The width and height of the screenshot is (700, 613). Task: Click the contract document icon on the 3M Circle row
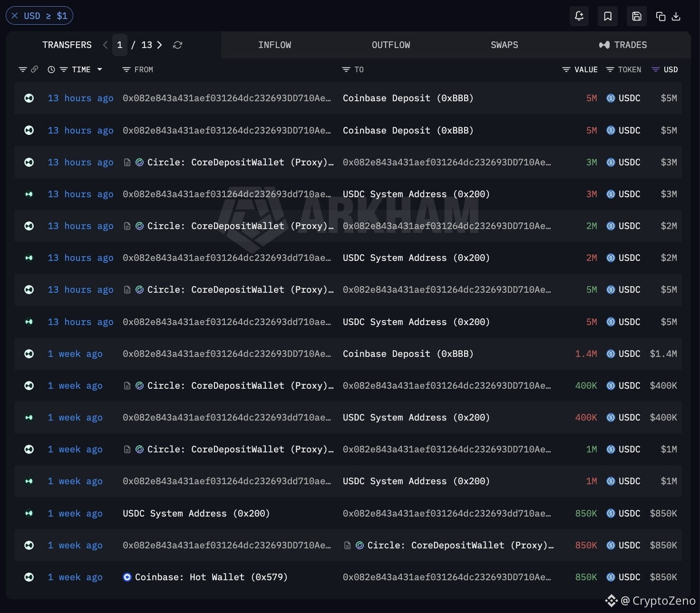[x=127, y=162]
